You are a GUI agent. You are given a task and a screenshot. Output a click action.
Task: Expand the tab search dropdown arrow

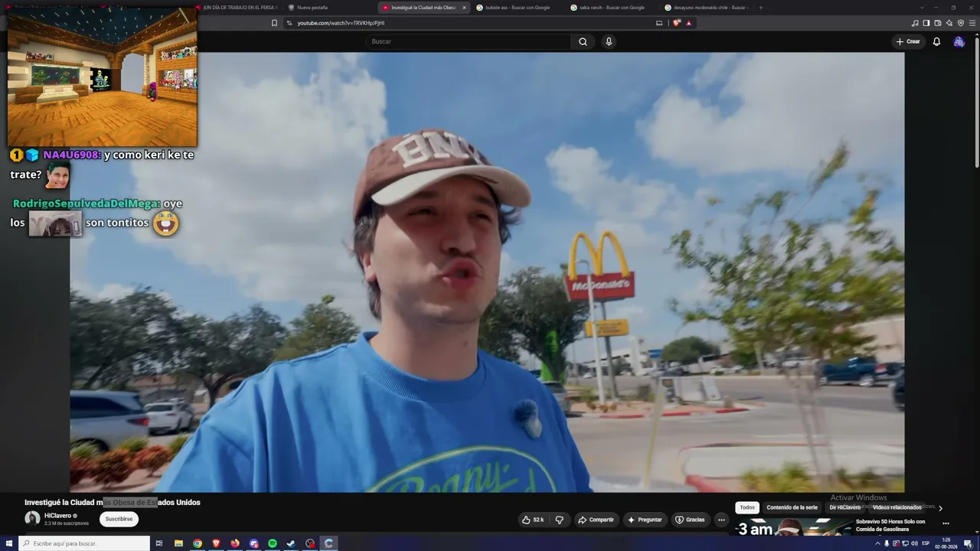point(921,8)
